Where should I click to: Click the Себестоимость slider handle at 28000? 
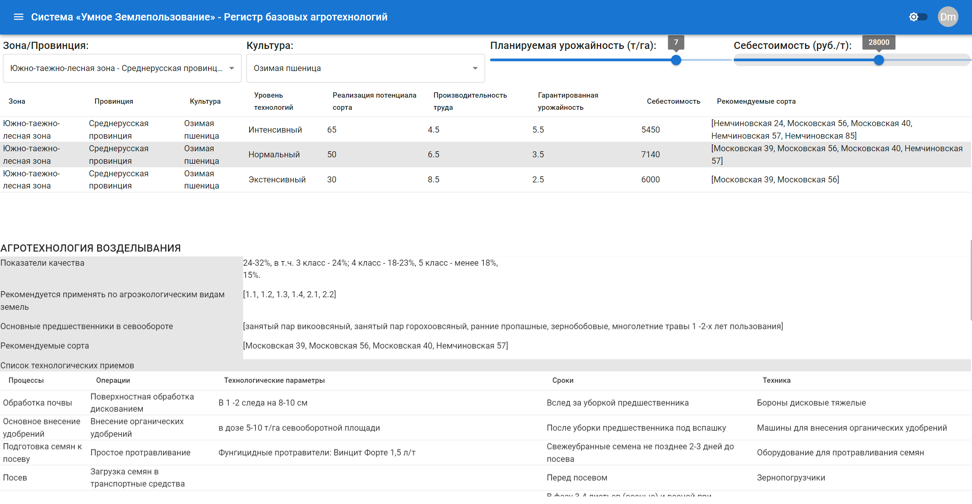(878, 60)
